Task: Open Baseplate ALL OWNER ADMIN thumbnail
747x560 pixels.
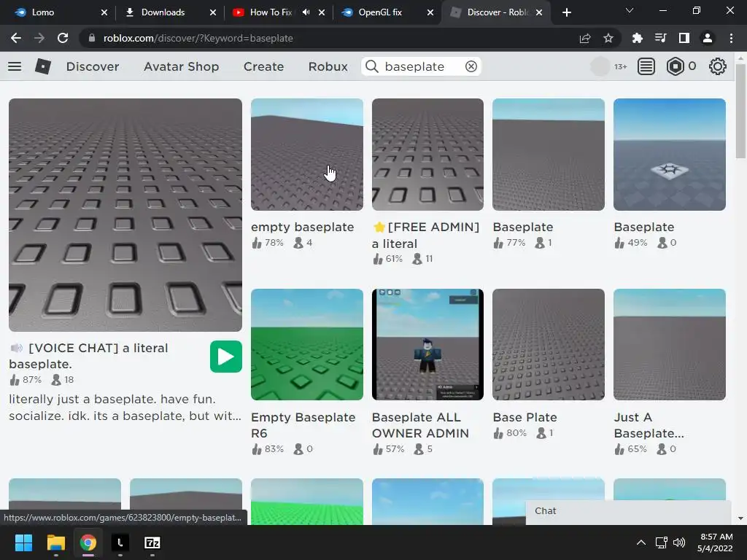Action: tap(427, 344)
